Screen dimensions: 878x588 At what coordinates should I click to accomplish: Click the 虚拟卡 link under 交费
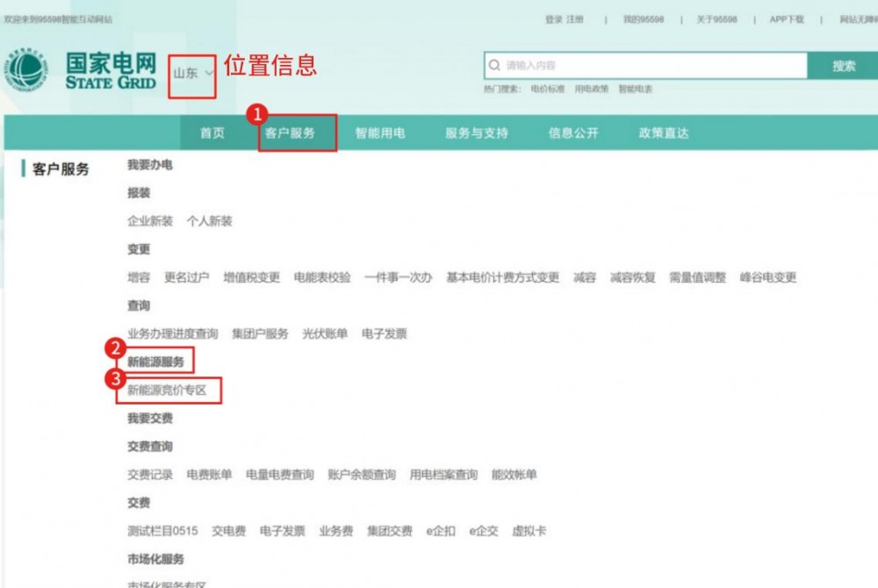pos(529,531)
